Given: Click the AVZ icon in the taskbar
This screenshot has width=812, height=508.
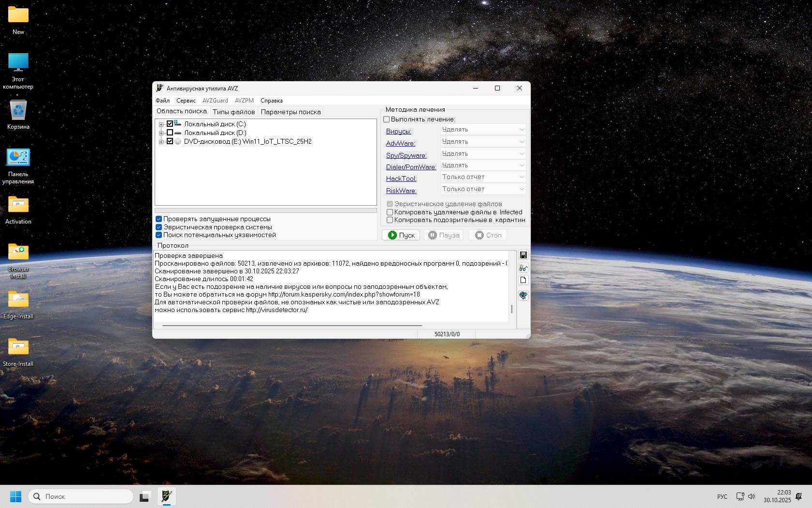Looking at the screenshot, I should pyautogui.click(x=166, y=496).
